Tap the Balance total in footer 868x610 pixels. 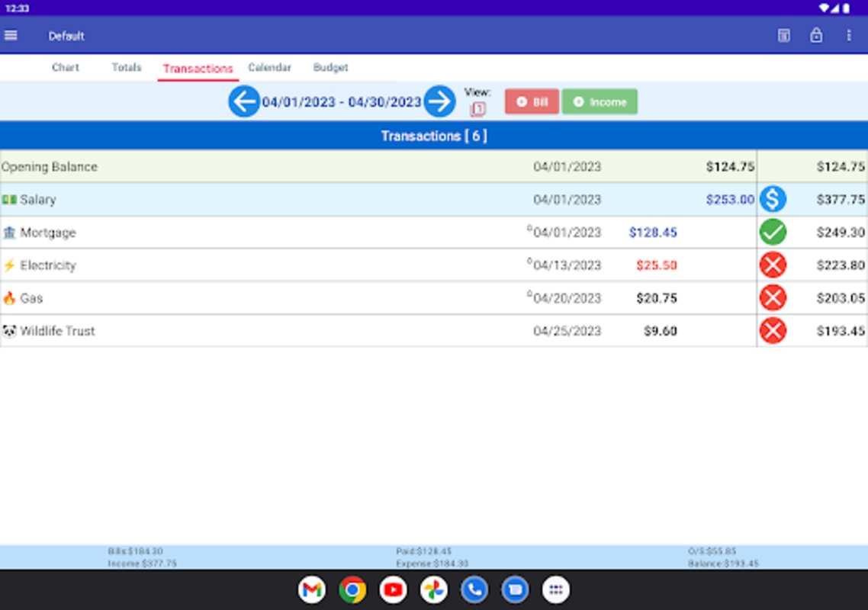723,563
